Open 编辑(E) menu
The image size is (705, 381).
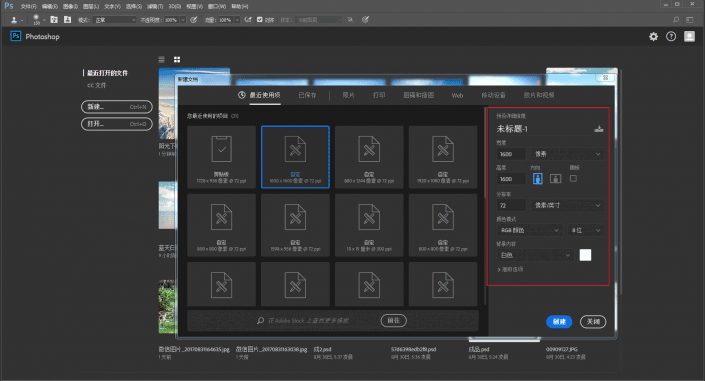point(49,7)
